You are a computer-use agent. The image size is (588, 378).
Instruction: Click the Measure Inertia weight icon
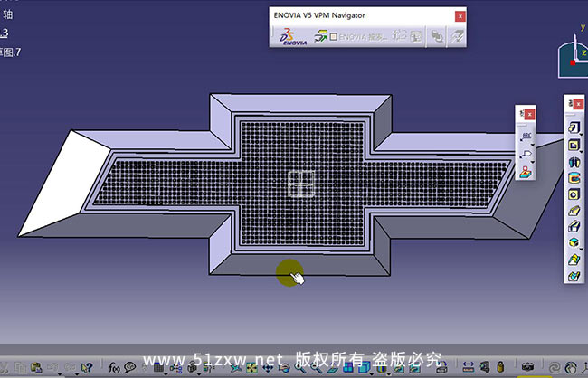coord(500,368)
